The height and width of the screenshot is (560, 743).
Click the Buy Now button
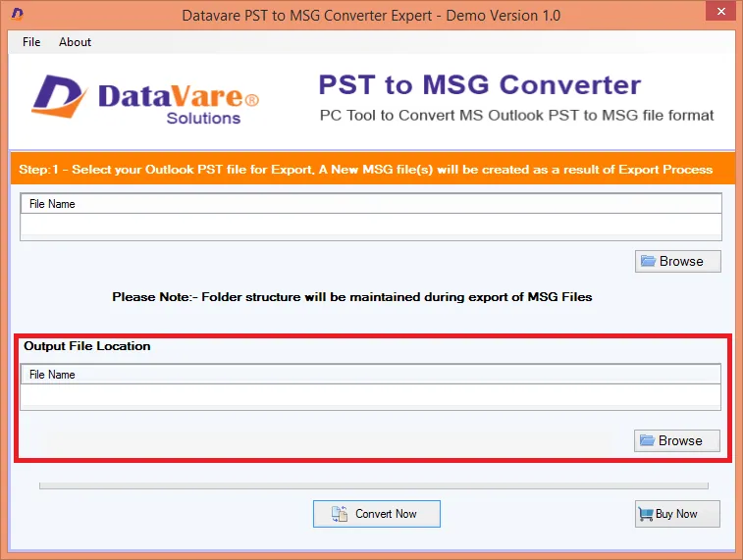coord(677,514)
